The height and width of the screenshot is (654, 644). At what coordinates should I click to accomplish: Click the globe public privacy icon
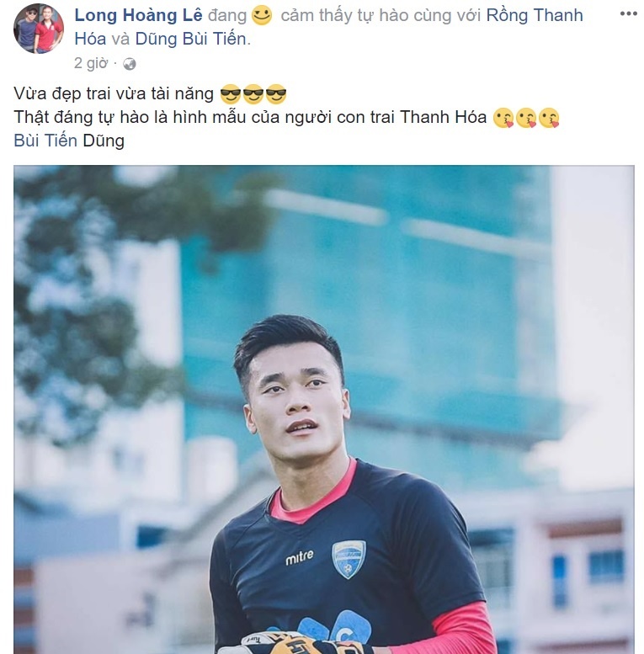click(x=130, y=64)
